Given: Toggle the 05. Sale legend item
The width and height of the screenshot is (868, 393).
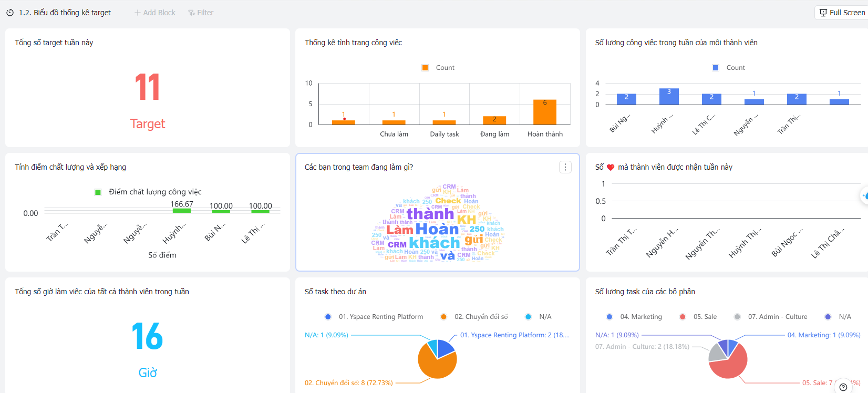Looking at the screenshot, I should coord(698,317).
